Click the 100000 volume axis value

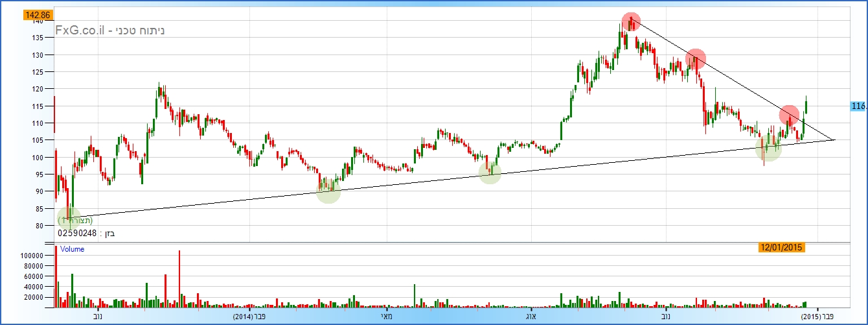point(32,256)
